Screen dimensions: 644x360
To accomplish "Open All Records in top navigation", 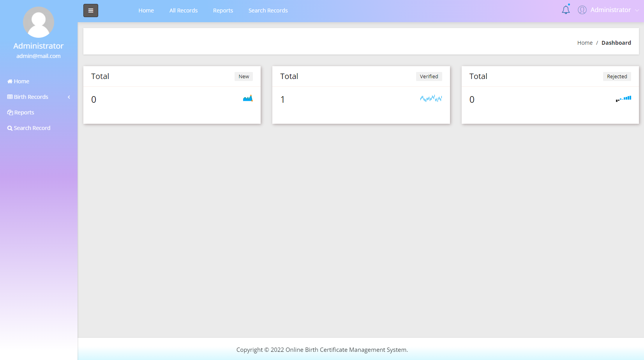I will pos(183,11).
